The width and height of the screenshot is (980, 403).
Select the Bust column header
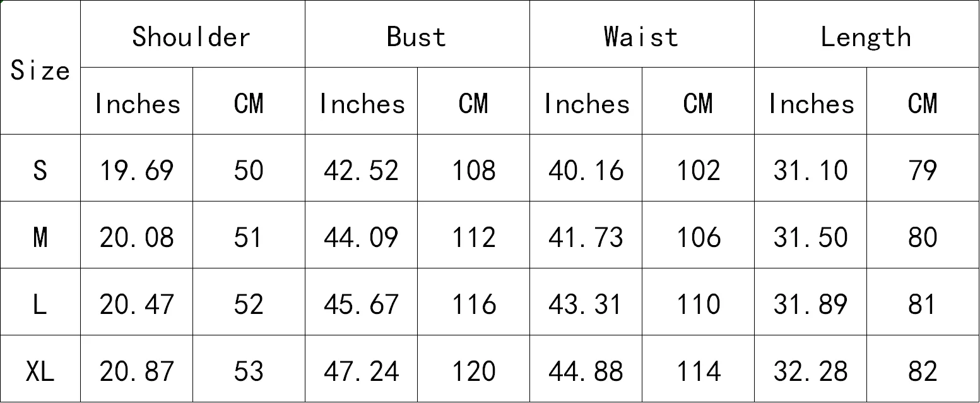click(x=417, y=34)
